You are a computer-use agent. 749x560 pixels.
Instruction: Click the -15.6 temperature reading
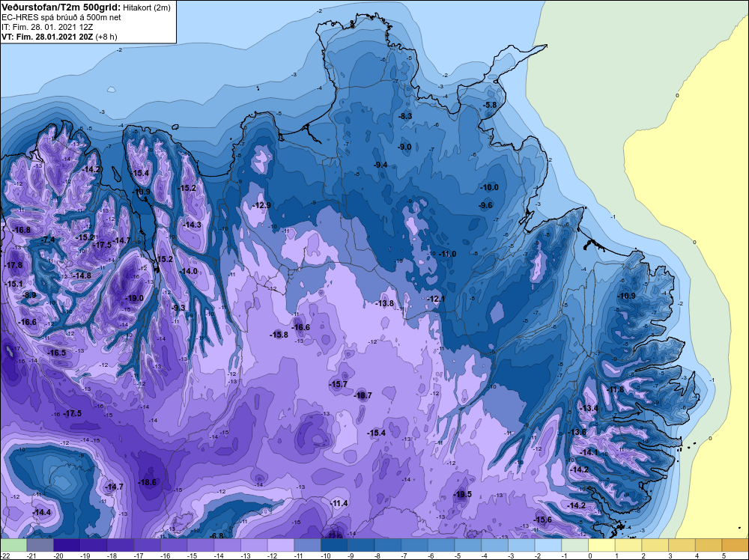pyautogui.click(x=542, y=520)
